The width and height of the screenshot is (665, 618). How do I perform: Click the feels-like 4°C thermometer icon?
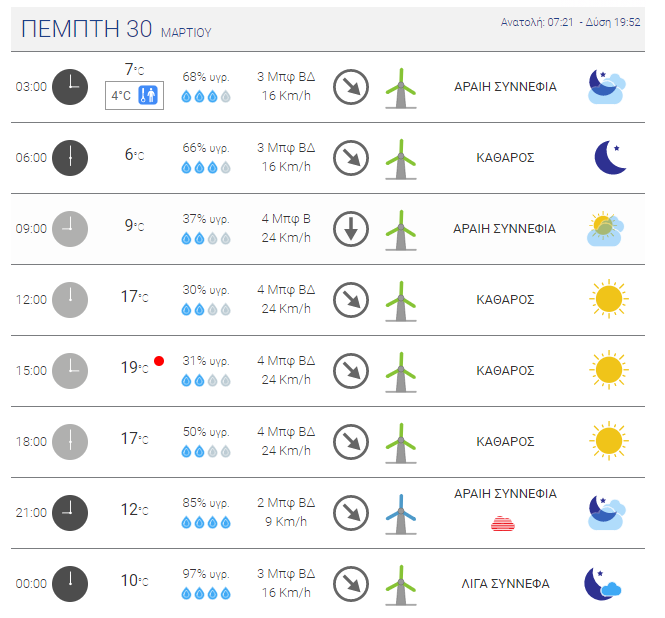[x=148, y=95]
